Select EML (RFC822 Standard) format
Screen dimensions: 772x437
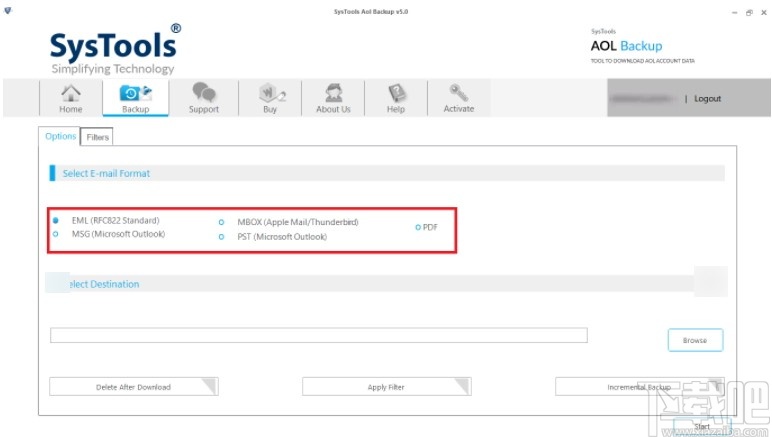tap(56, 220)
